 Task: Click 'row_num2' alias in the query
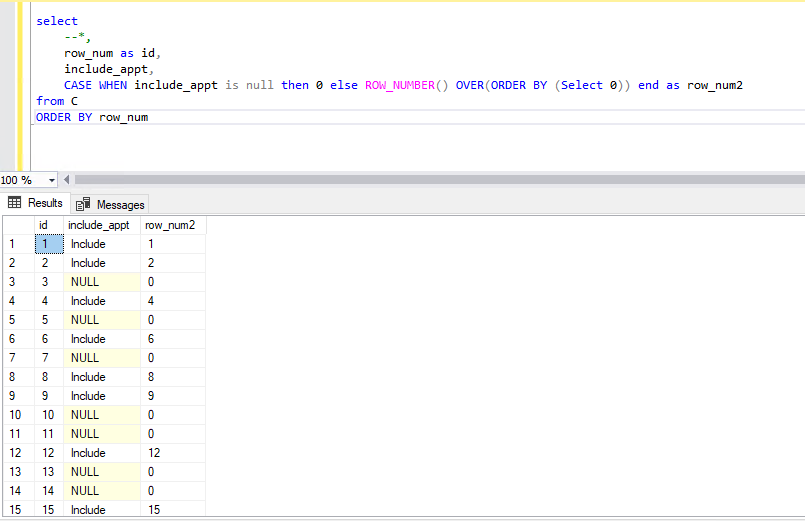[715, 85]
